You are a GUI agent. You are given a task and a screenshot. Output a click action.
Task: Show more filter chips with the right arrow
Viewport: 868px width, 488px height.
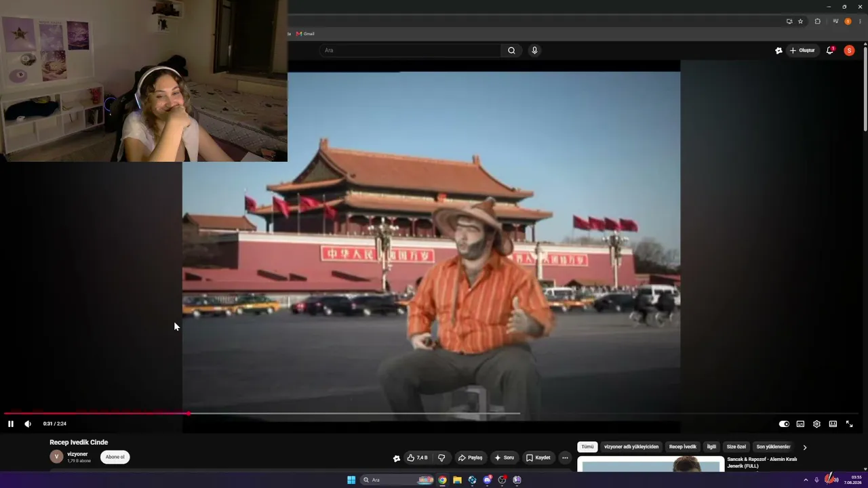[x=805, y=447]
